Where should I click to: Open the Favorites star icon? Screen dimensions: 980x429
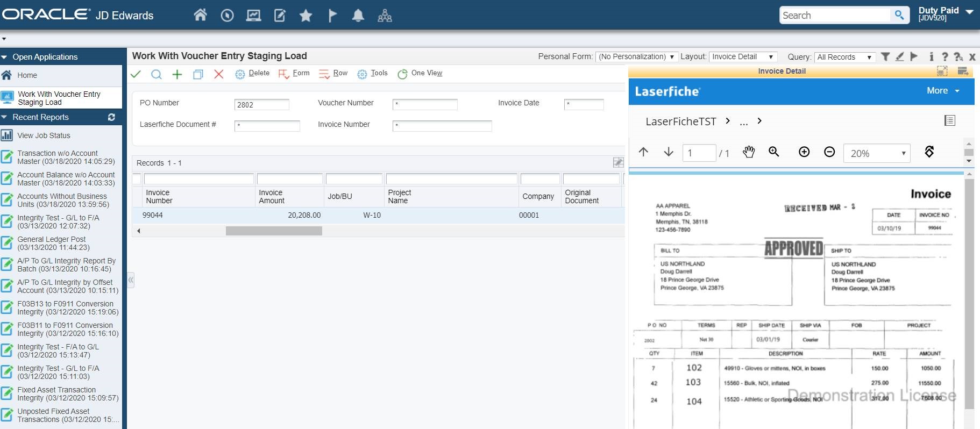(306, 16)
